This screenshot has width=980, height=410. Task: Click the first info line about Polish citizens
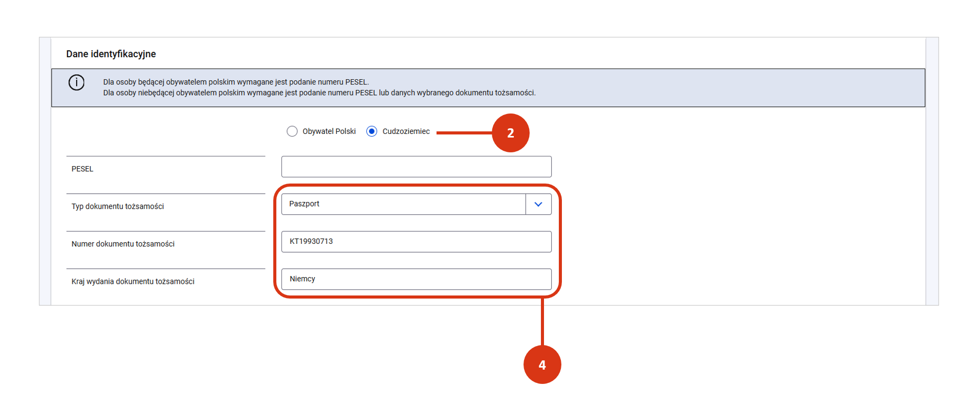tap(235, 82)
